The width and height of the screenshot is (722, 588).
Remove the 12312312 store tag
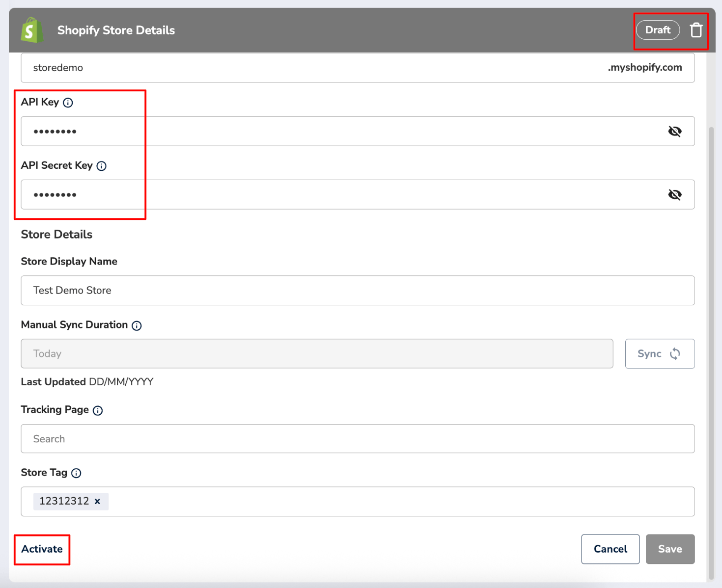(97, 501)
